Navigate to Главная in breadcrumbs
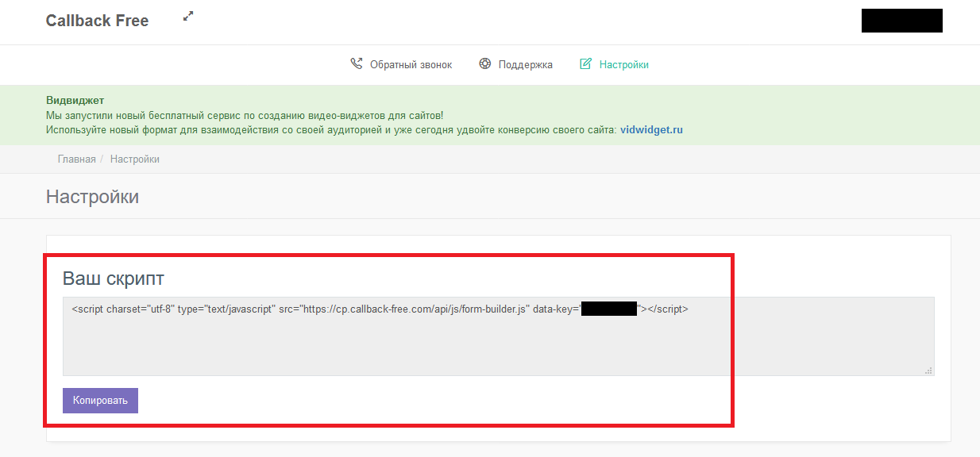The image size is (980, 457). pos(76,159)
